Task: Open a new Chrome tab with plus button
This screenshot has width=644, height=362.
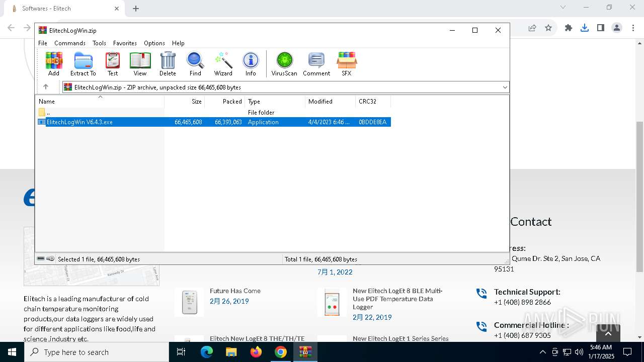Action: (136, 9)
